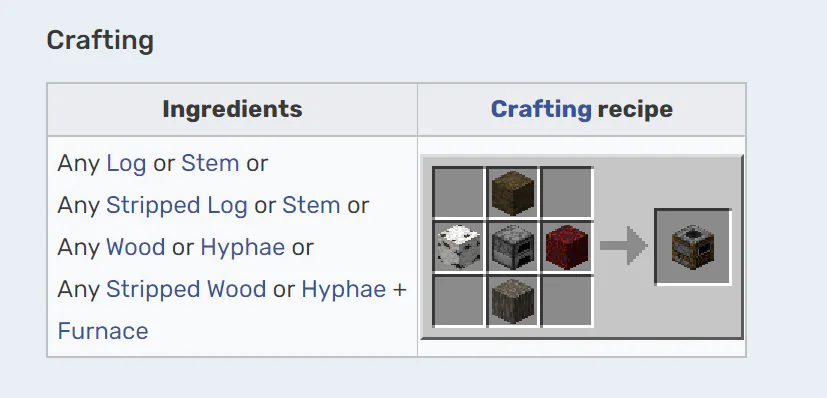Viewport: 827px width, 398px height.
Task: Pick the smoker in the output slot
Action: pos(693,247)
